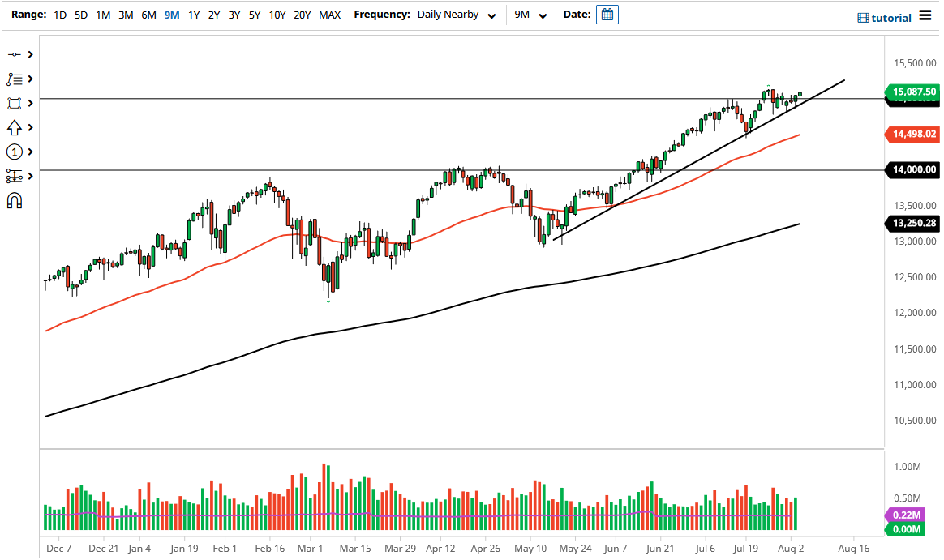
Task: Click the tutorial link
Action: 892,17
